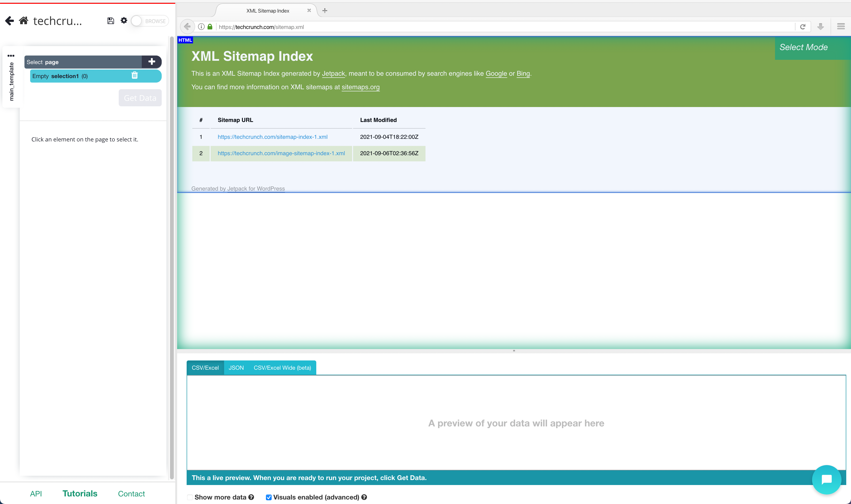Open the API link at bottom
851x504 pixels.
(x=36, y=494)
